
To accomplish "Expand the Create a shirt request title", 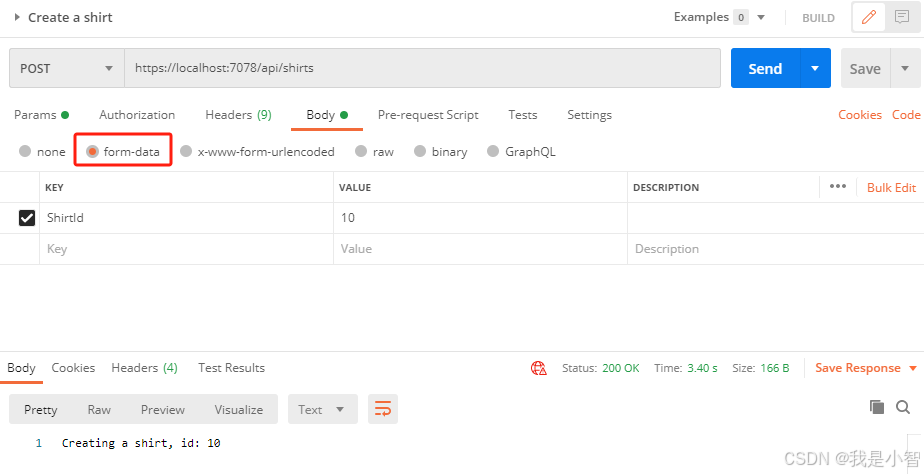I will pyautogui.click(x=17, y=17).
